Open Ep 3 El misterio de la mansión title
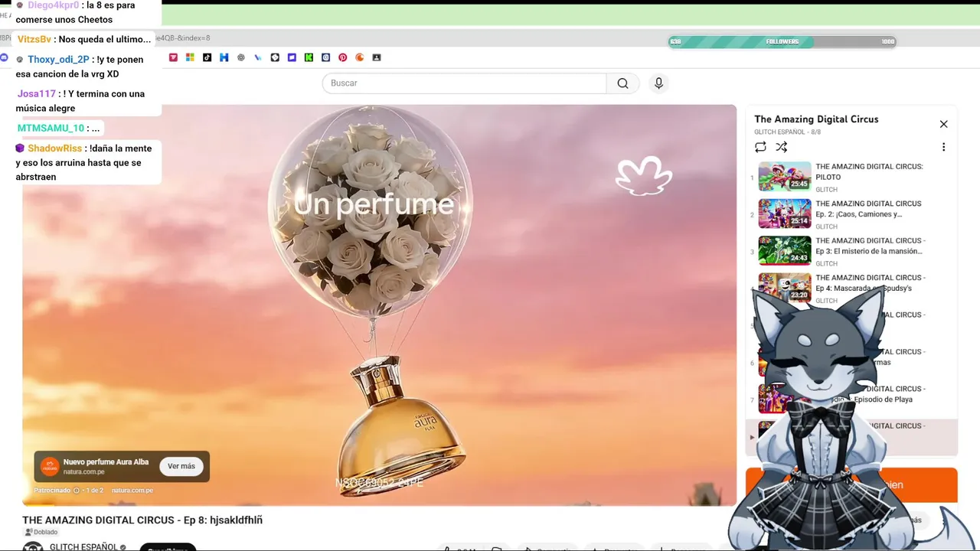The height and width of the screenshot is (551, 980). click(x=870, y=246)
